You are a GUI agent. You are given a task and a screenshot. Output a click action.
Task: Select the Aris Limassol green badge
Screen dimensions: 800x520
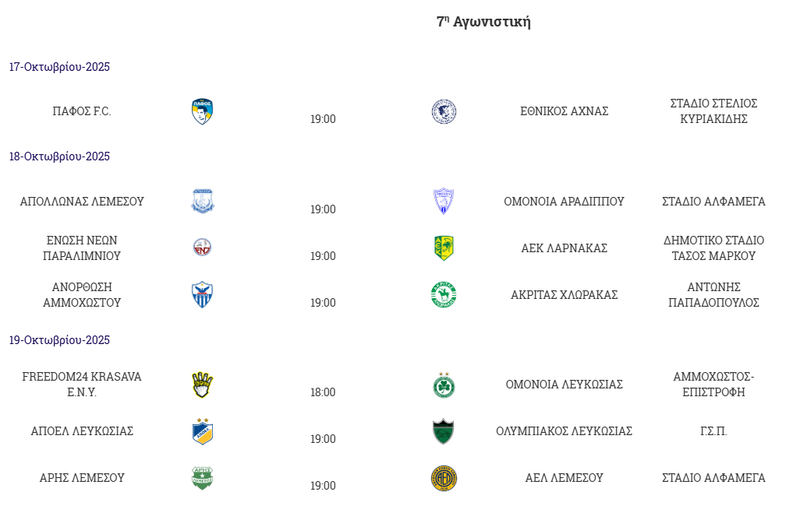(x=203, y=478)
